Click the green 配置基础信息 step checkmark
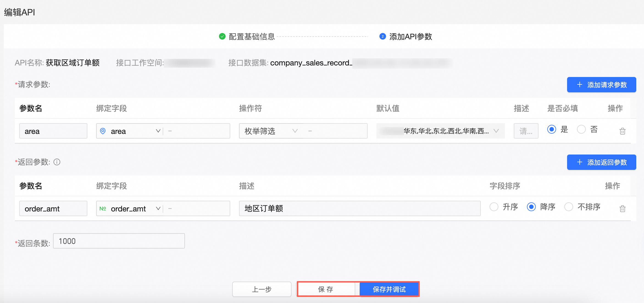The height and width of the screenshot is (303, 644). coord(222,36)
